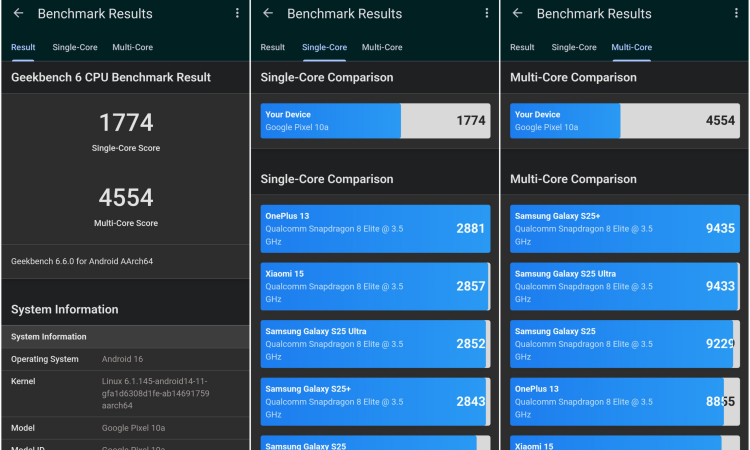
Task: Switch to Multi-Core tab in left panel
Action: (132, 47)
